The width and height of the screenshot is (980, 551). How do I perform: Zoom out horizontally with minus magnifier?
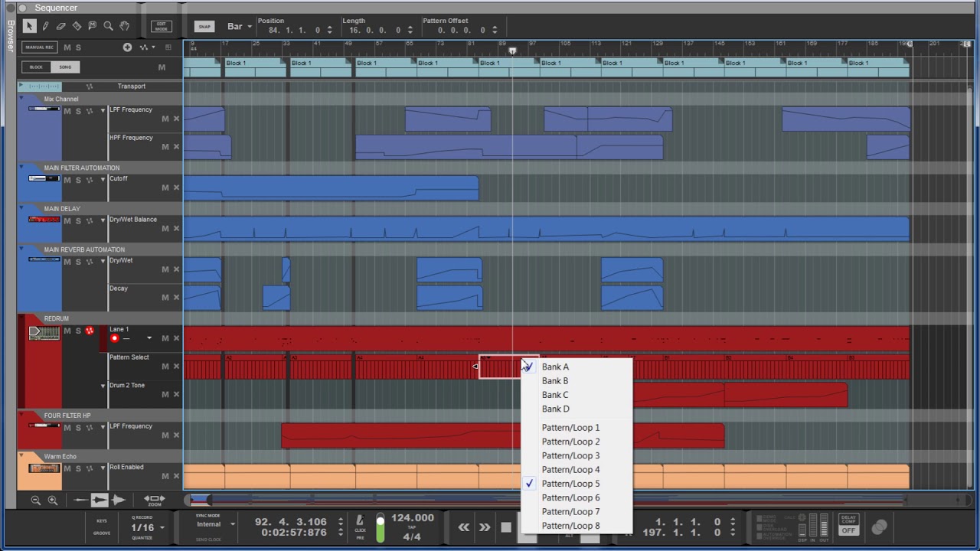[35, 500]
